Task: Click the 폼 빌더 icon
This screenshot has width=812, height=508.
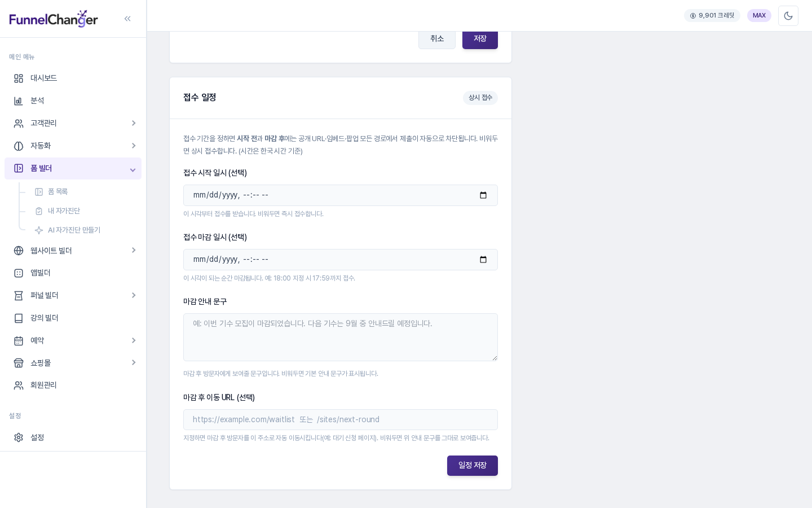Action: pos(19,168)
